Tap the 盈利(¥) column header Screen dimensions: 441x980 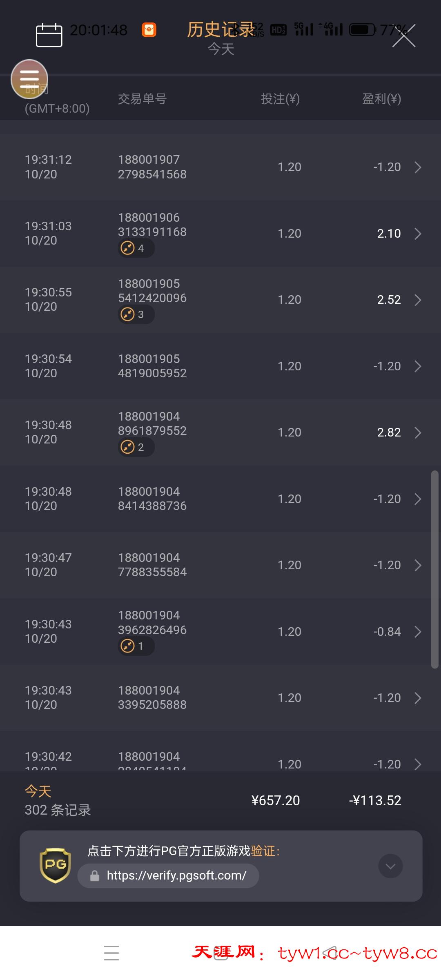pos(381,99)
